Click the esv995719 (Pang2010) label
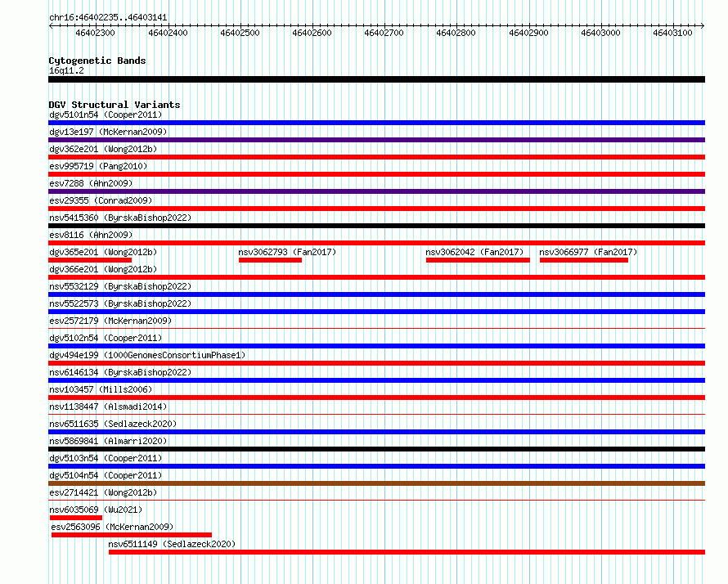The height and width of the screenshot is (584, 728). [x=98, y=166]
